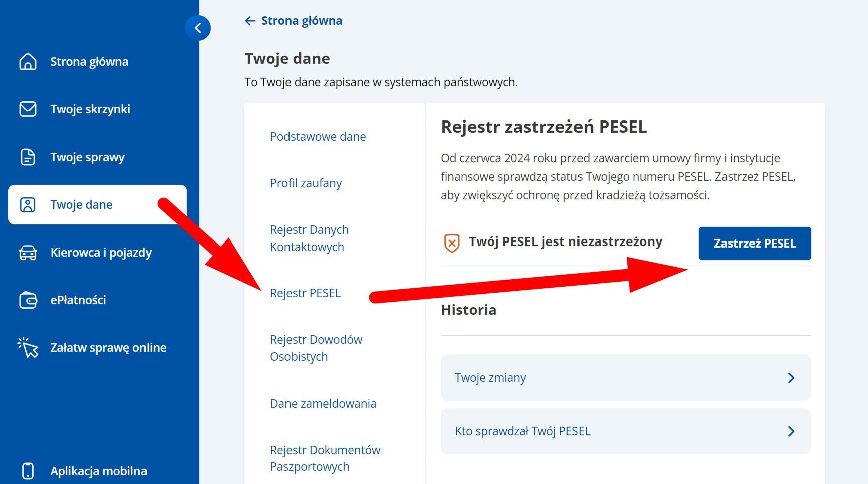The width and height of the screenshot is (868, 484).
Task: Select the Strona główna home icon
Action: pos(28,61)
